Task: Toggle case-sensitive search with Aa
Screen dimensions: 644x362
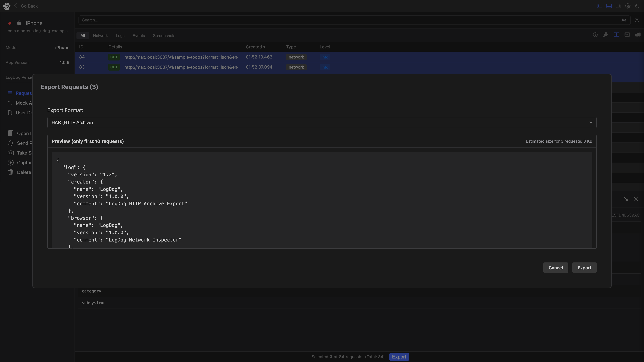Action: (x=624, y=20)
